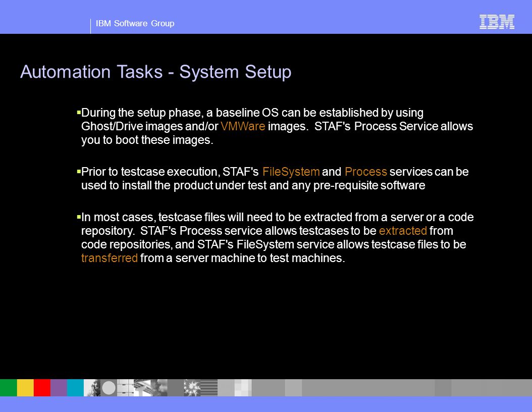Image resolution: width=532 pixels, height=412 pixels.
Task: Click the orange 'Process' highlighted word
Action: (366, 172)
